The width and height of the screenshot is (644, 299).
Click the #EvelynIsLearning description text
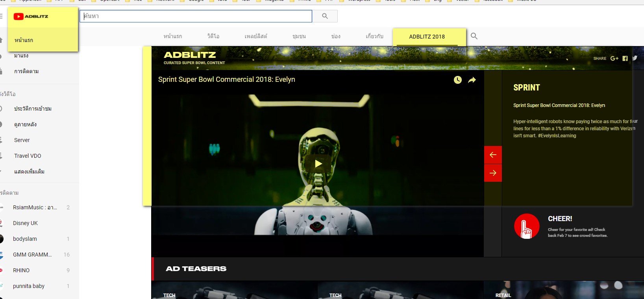pyautogui.click(x=557, y=136)
